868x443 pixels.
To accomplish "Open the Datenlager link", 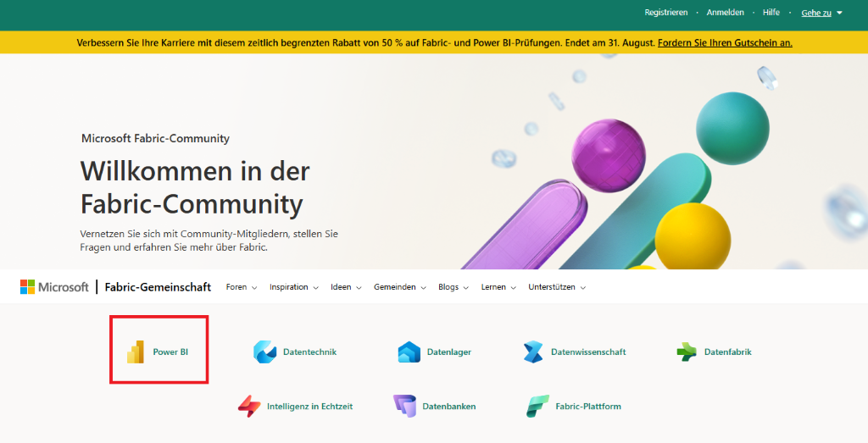I will 449,352.
